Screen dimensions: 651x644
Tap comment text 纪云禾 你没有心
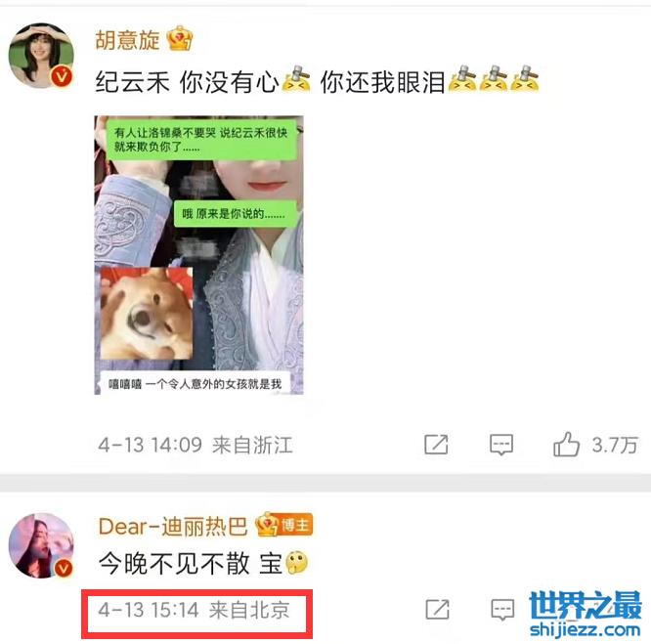(x=188, y=82)
